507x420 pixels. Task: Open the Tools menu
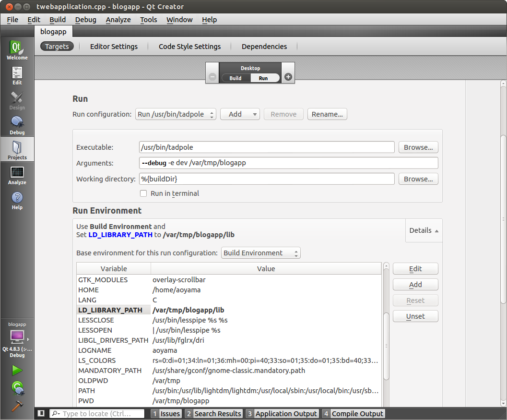(148, 20)
